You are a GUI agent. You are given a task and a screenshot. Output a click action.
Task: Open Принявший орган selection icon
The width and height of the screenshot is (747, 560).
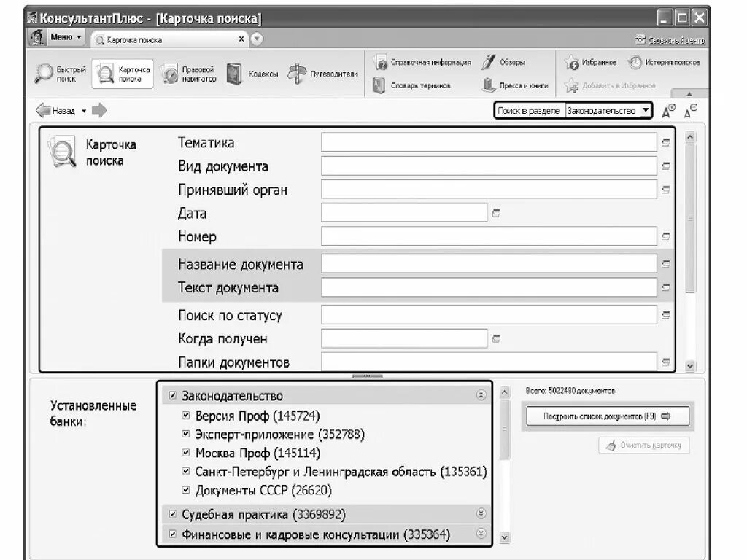666,190
